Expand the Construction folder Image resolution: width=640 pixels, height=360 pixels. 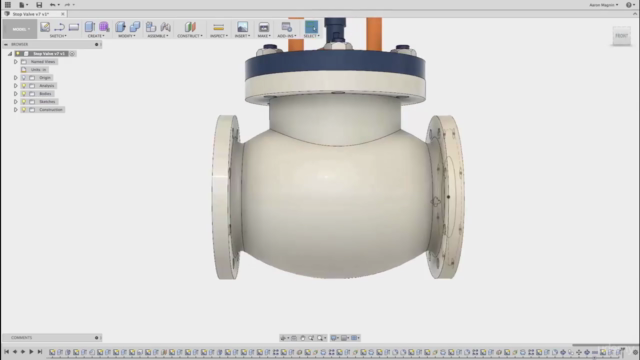(16, 109)
